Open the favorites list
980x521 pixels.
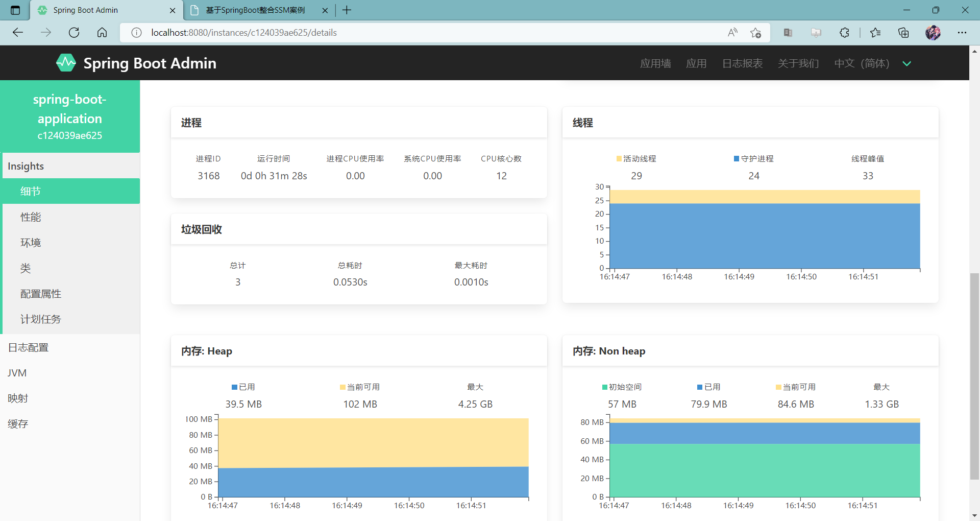(x=875, y=33)
